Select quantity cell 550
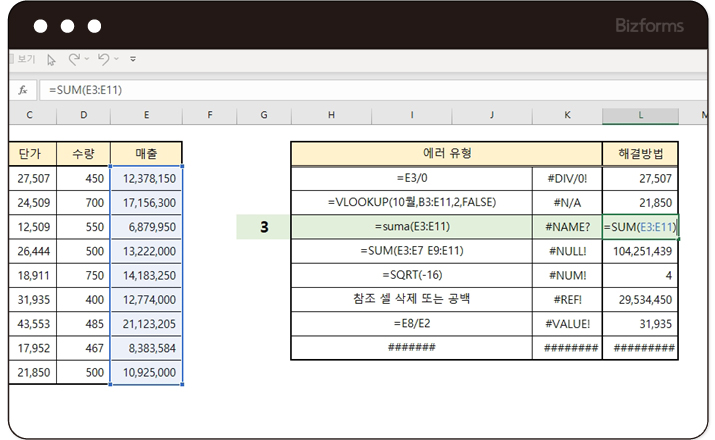This screenshot has width=715, height=440. point(83,227)
